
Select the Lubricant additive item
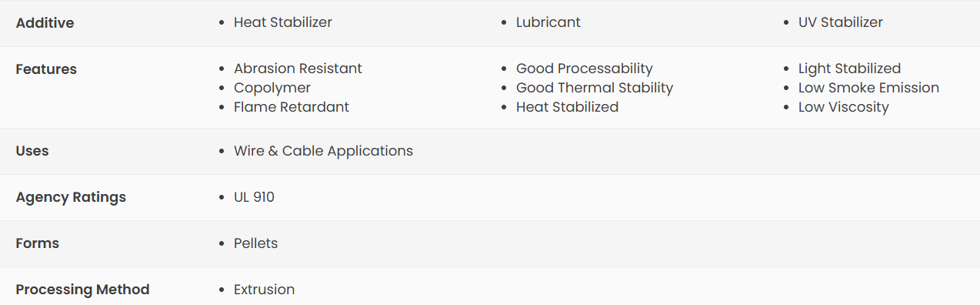548,22
